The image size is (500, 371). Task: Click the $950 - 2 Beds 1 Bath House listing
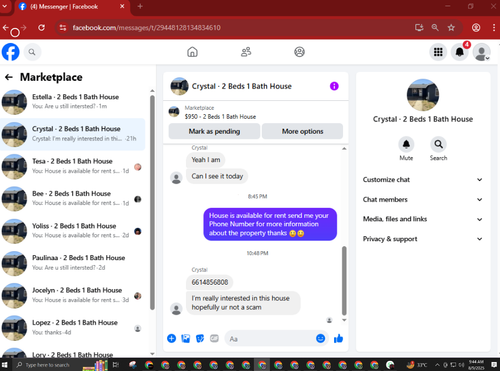click(220, 117)
